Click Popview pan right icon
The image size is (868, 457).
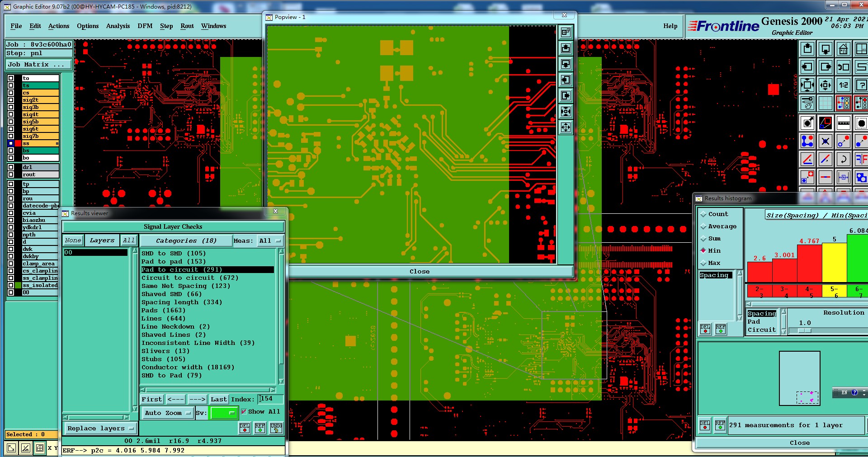pyautogui.click(x=566, y=96)
